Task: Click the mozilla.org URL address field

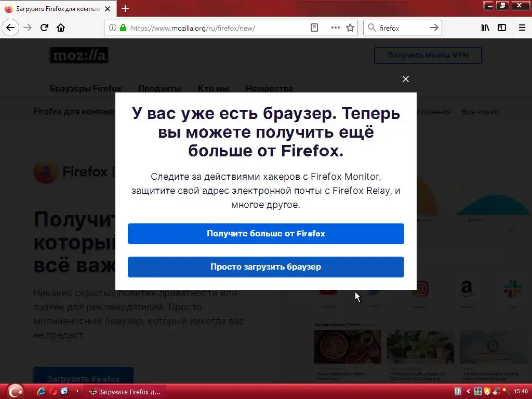Action: click(217, 28)
